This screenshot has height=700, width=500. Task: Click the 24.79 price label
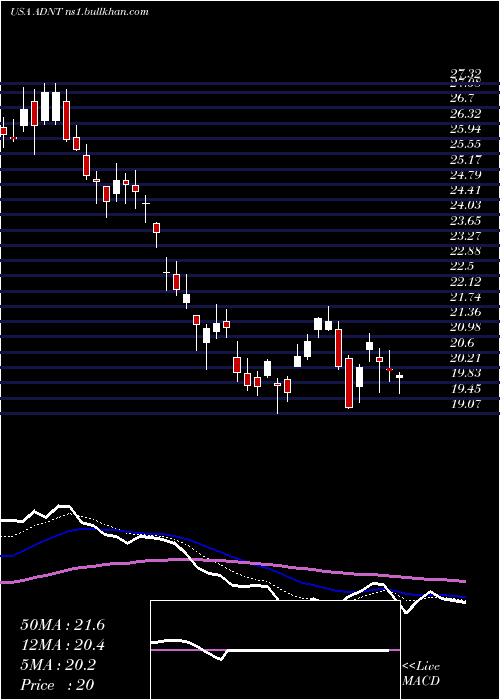tap(467, 175)
